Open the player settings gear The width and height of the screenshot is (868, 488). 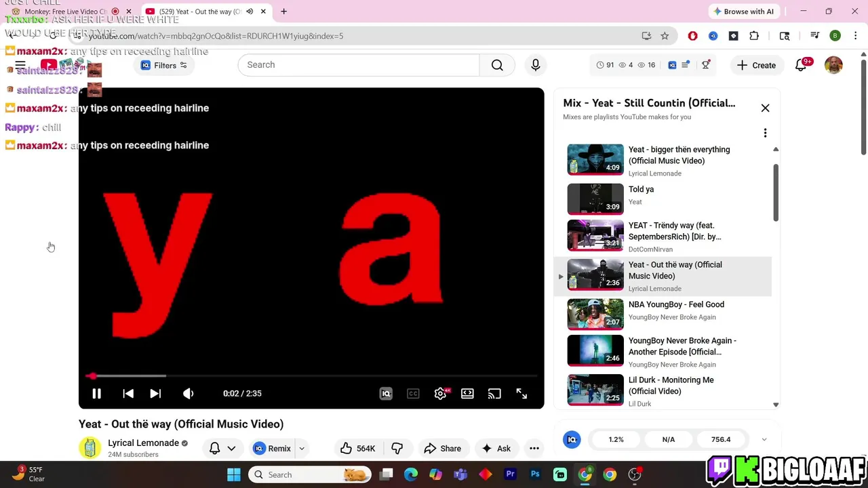[x=441, y=394]
